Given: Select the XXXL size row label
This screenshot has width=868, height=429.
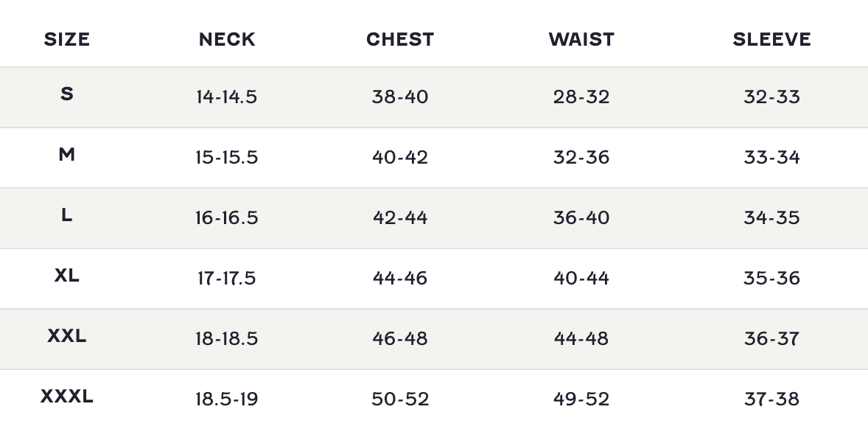Looking at the screenshot, I should click(x=67, y=397).
